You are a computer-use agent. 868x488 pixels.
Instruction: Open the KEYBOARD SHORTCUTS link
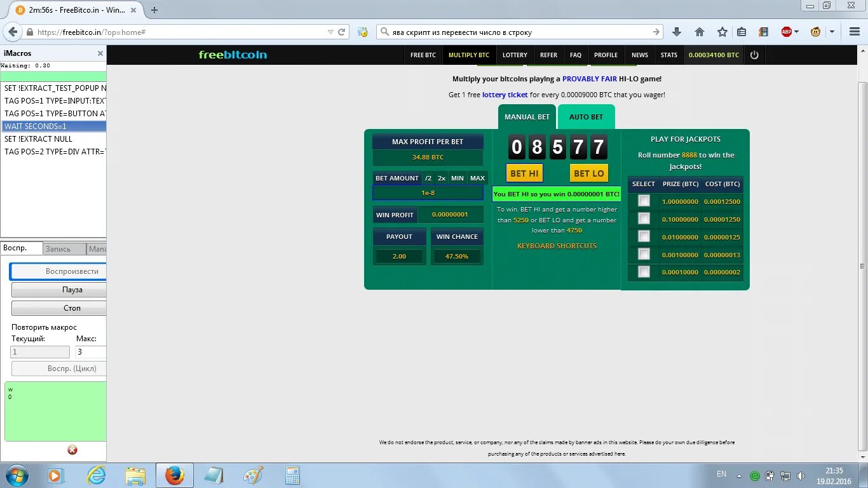(x=557, y=246)
